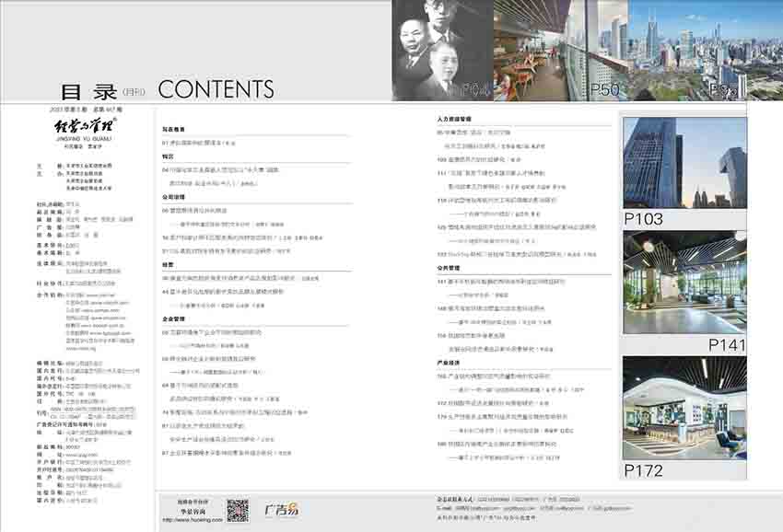Click the P141 page label
Viewport: 783px width, 532px height.
tap(727, 344)
